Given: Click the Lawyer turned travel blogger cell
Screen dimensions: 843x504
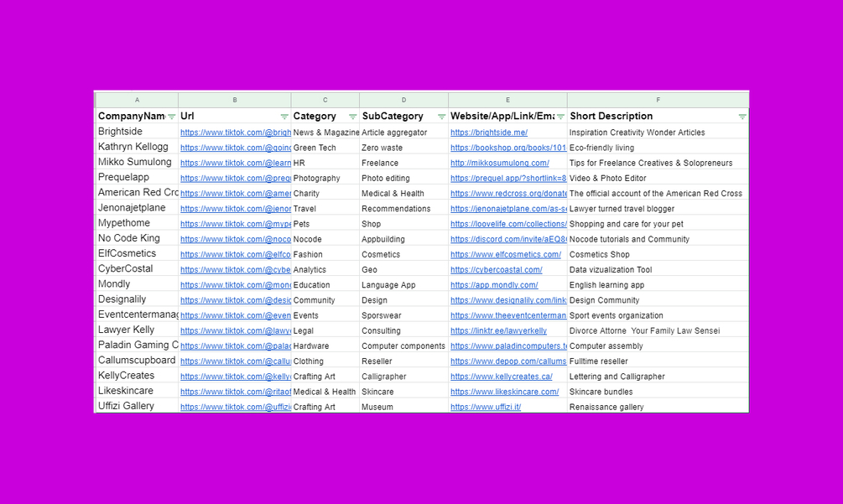Looking at the screenshot, I should [x=658, y=209].
